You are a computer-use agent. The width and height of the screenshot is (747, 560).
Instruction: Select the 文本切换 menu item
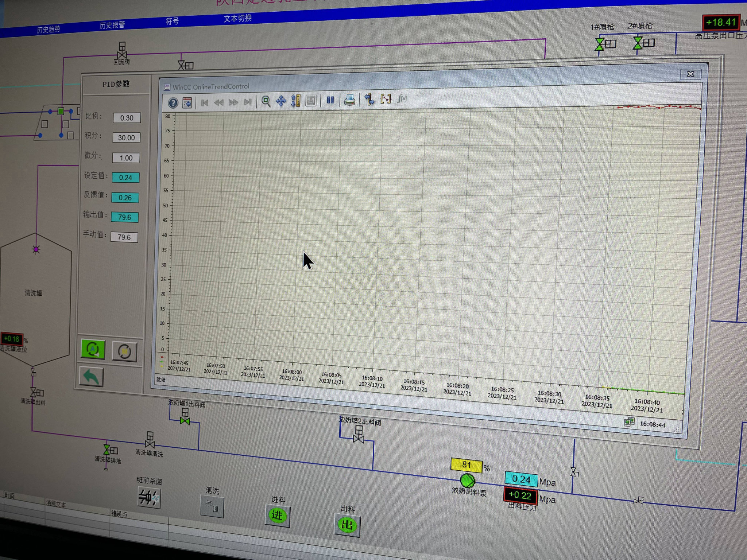click(x=237, y=18)
